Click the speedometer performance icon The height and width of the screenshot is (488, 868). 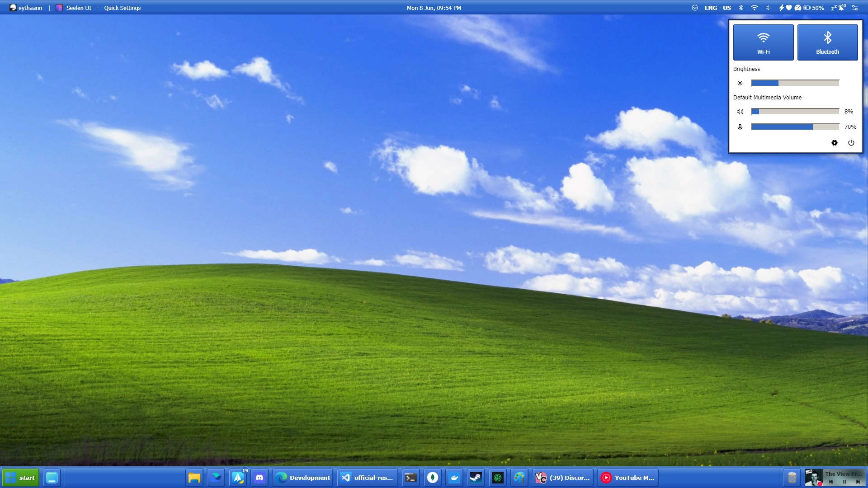coord(798,8)
